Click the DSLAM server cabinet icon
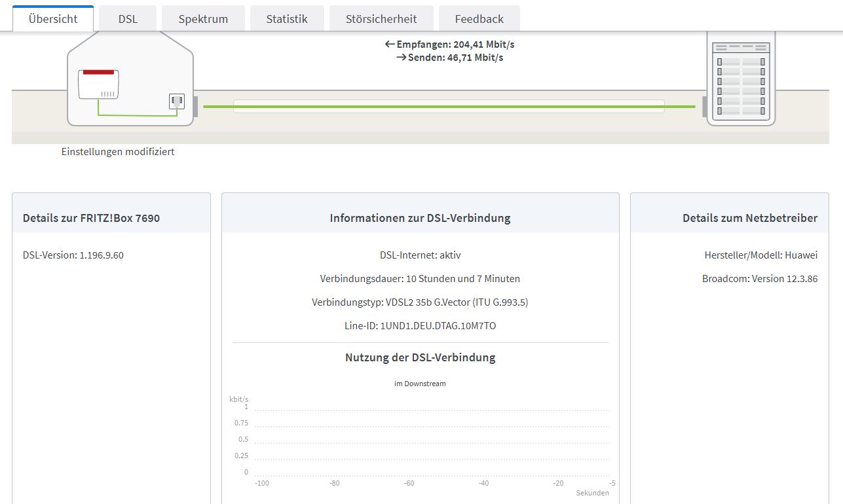 pos(741,79)
